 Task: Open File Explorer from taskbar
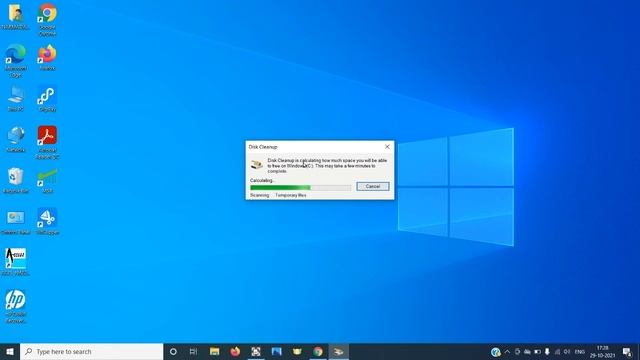214,351
